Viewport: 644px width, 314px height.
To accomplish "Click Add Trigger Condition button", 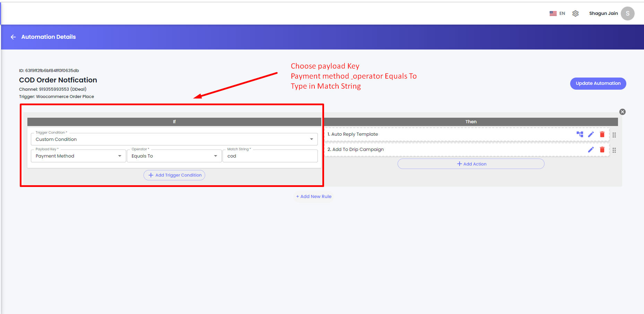I will pyautogui.click(x=174, y=175).
